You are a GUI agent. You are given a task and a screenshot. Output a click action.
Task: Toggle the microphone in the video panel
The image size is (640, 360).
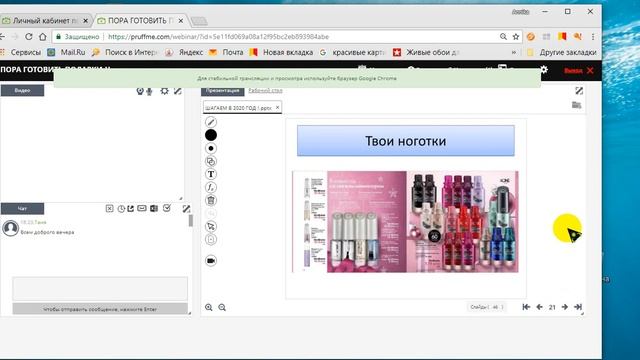tap(149, 91)
